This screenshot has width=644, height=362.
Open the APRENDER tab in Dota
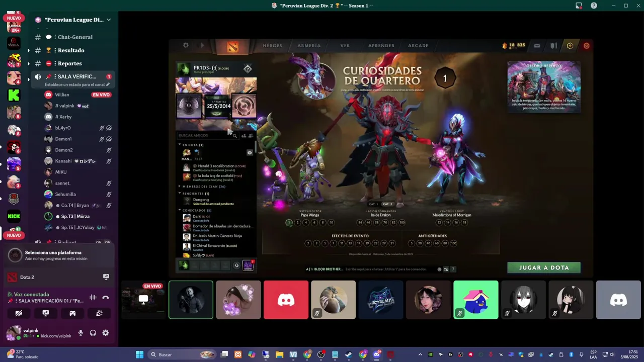click(x=381, y=46)
